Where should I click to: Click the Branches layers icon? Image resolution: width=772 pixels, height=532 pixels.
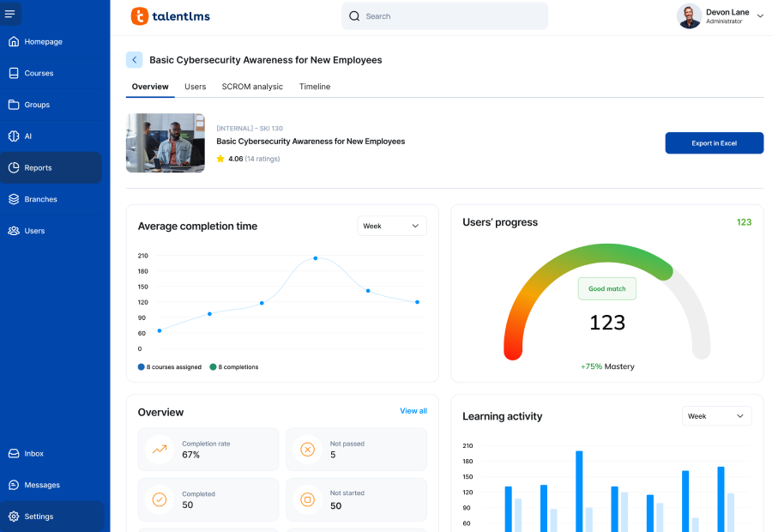tap(14, 199)
